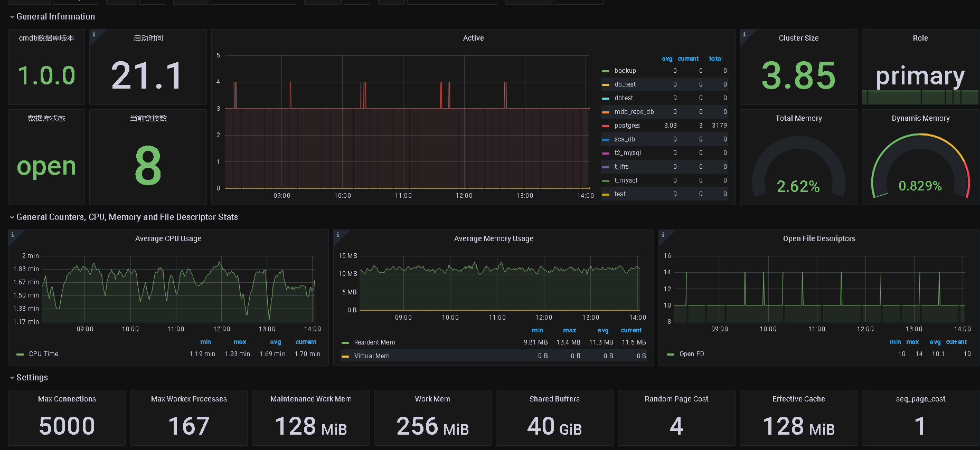Open info icon of Average CPU Usage panel

pyautogui.click(x=13, y=235)
